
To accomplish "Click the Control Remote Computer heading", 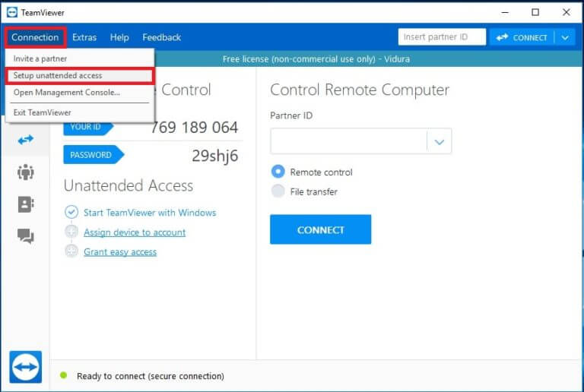I will (x=360, y=90).
